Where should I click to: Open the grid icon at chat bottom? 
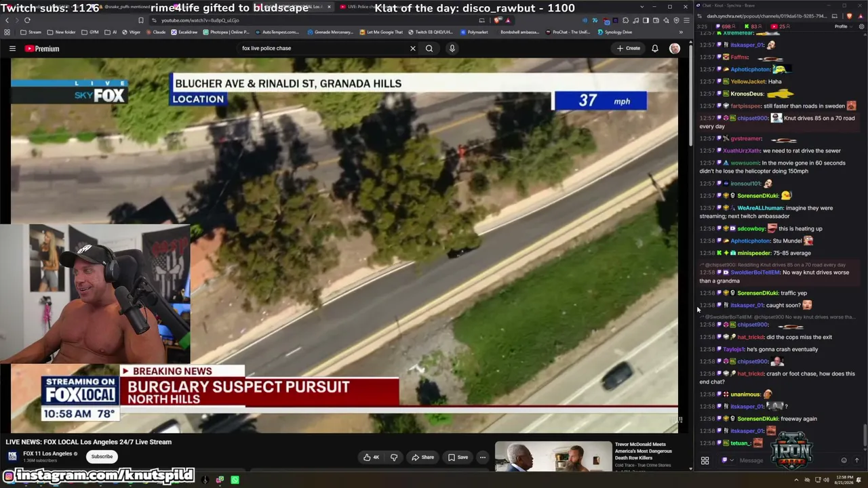705,461
